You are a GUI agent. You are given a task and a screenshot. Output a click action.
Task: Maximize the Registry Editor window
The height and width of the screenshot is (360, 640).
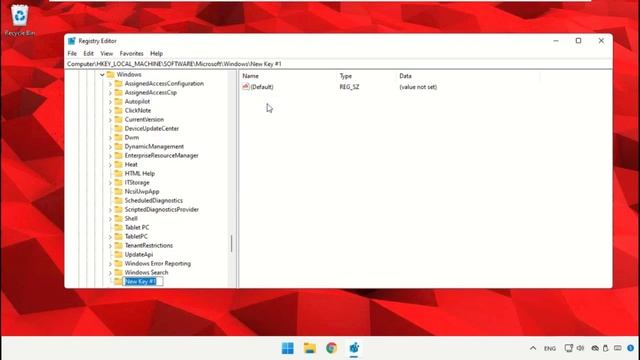578,40
